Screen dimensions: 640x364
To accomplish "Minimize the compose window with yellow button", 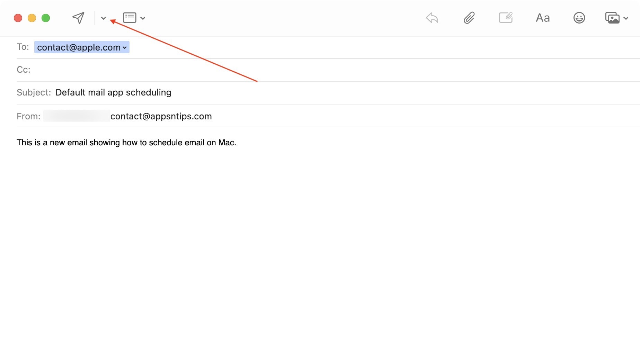I will tap(32, 18).
